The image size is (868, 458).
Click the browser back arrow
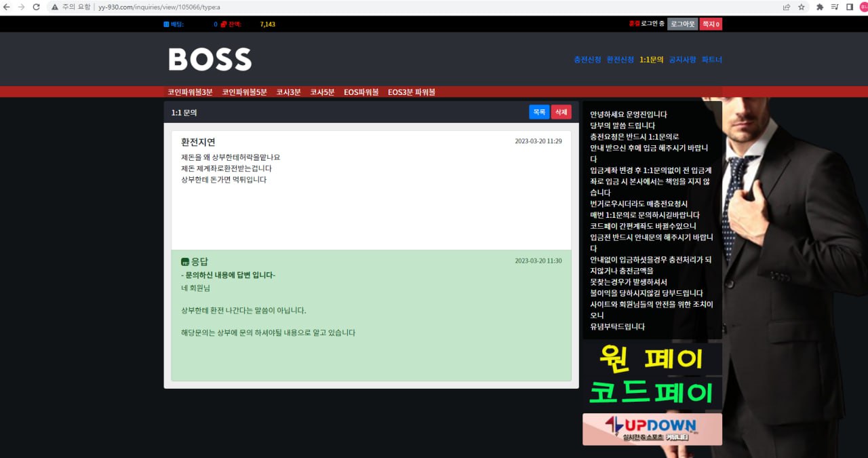[7, 7]
